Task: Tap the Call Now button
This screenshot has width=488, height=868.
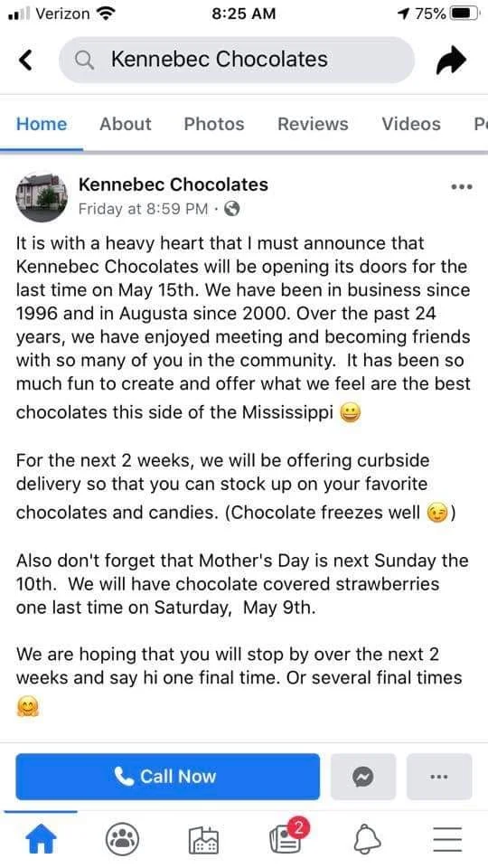Action: pos(168,777)
